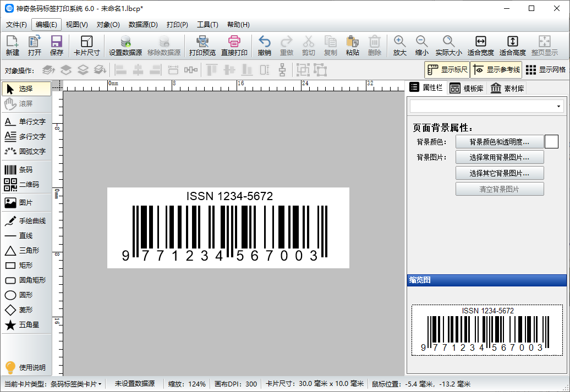Fit canvas using 适合宽度

pyautogui.click(x=480, y=46)
